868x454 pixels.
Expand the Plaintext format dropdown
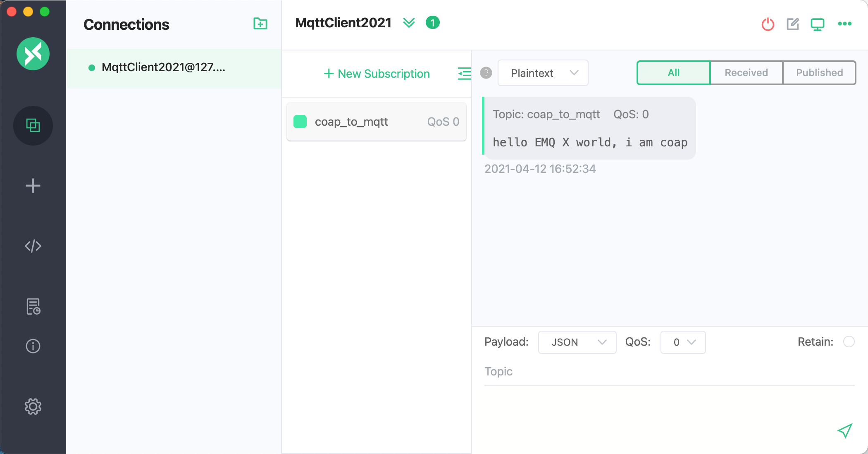point(543,73)
